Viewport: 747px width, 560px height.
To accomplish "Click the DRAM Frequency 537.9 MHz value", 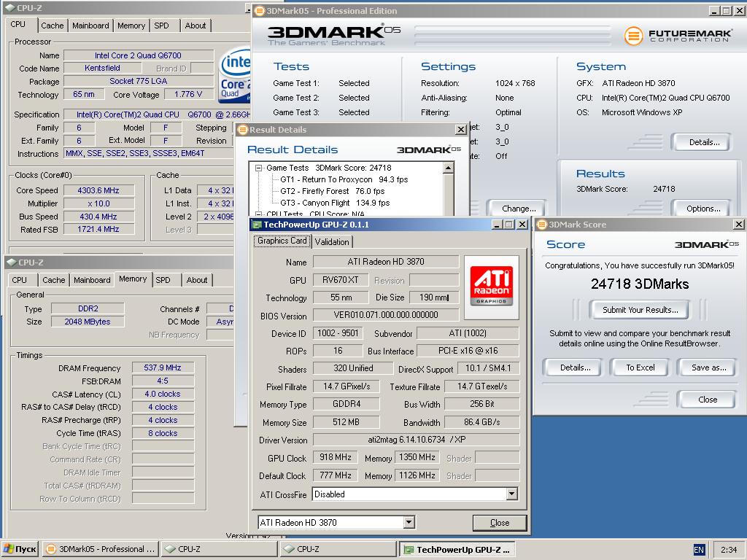I will tap(163, 367).
